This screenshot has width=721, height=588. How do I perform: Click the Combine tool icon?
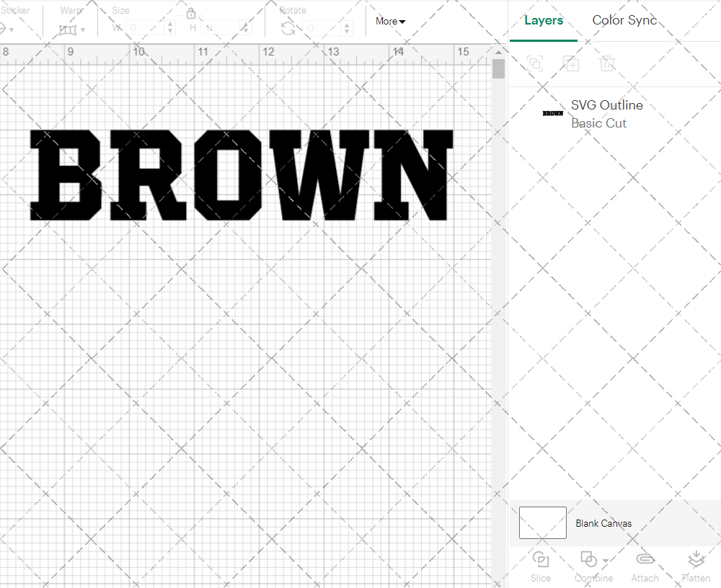588,559
